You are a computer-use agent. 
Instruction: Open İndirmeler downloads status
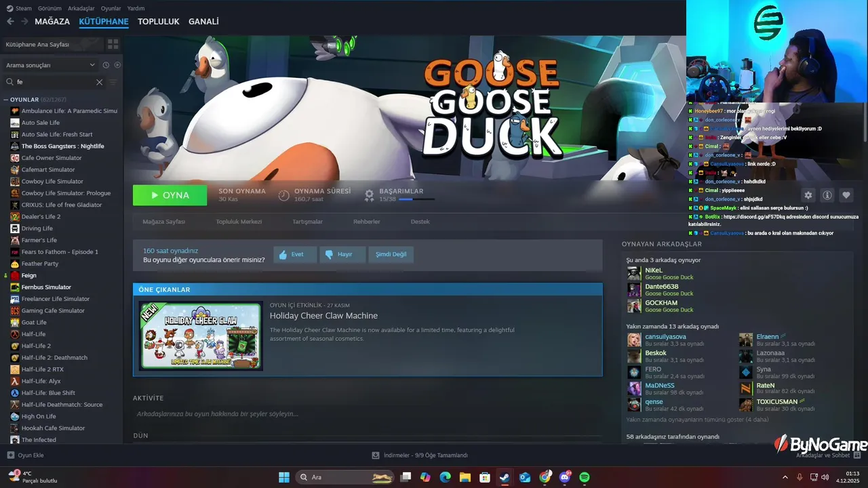click(x=420, y=455)
